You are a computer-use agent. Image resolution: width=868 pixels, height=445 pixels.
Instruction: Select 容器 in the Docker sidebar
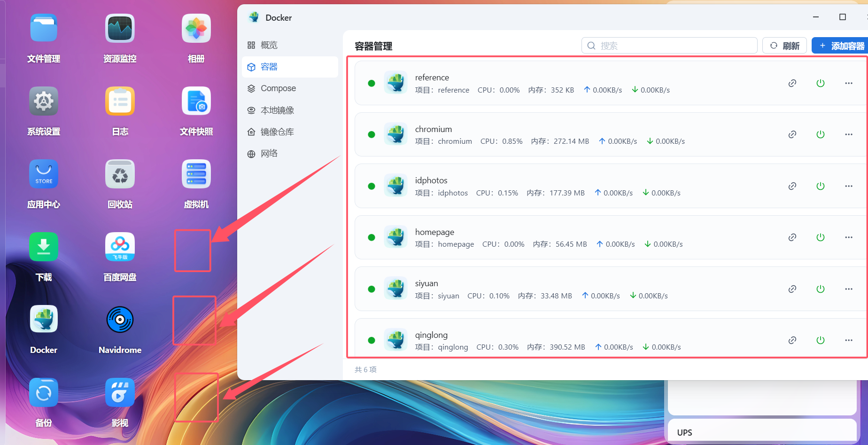tap(290, 67)
